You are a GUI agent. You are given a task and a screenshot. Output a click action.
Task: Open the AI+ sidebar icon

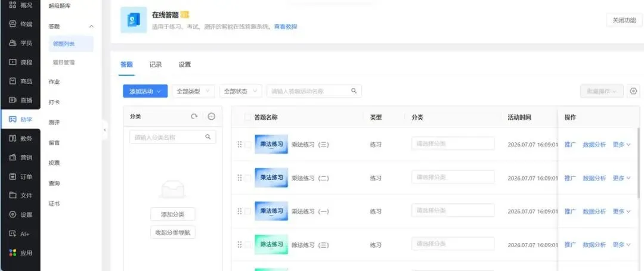[x=13, y=233]
